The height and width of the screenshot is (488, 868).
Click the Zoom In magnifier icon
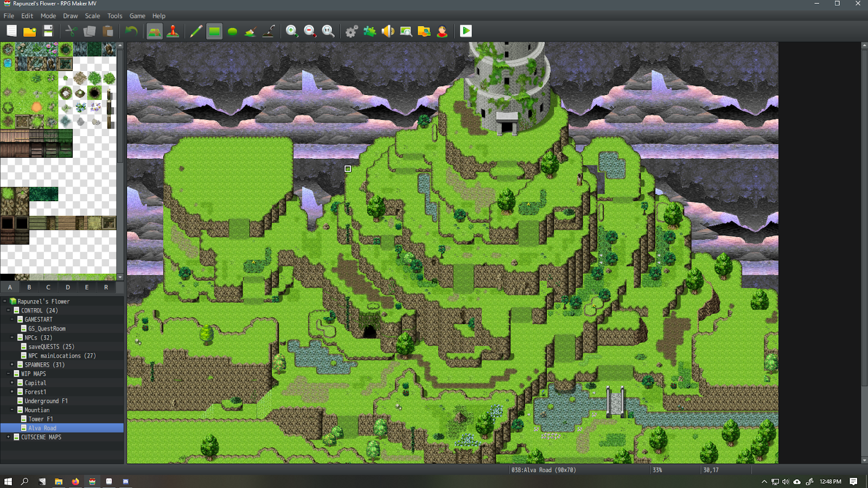(x=292, y=31)
